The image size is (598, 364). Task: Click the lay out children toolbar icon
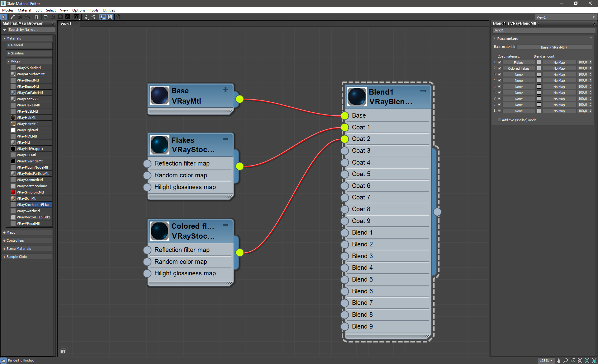[x=93, y=17]
